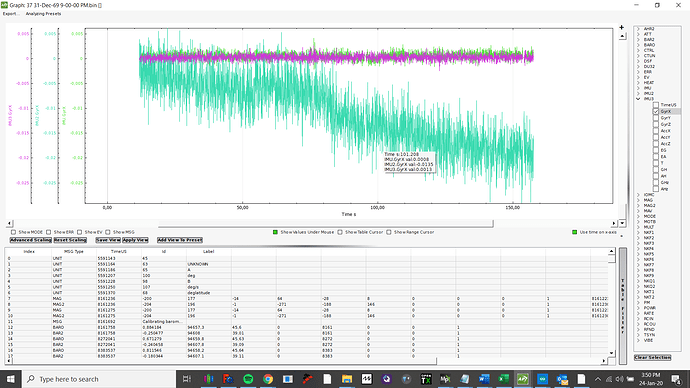690x388 pixels.
Task: Click the graph scroll right arrow
Action: 614,223
